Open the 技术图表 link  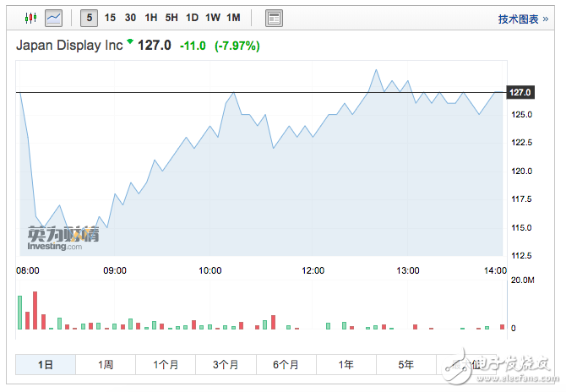pyautogui.click(x=523, y=19)
